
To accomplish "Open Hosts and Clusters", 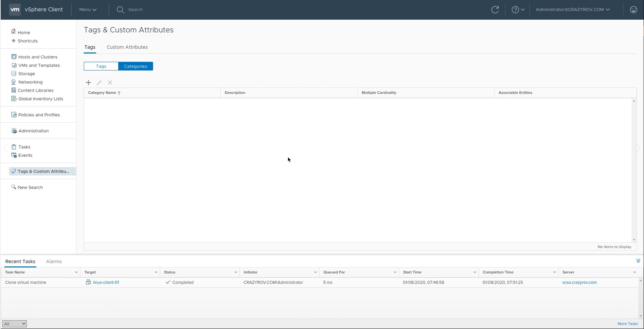I will pos(38,57).
